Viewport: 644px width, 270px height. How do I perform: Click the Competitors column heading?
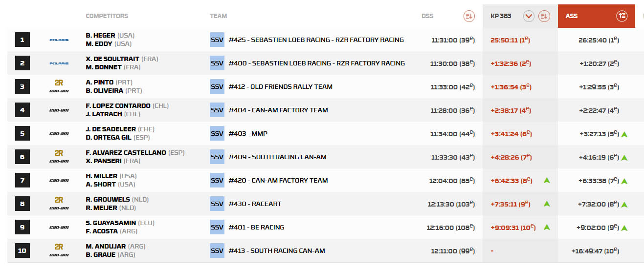click(107, 16)
